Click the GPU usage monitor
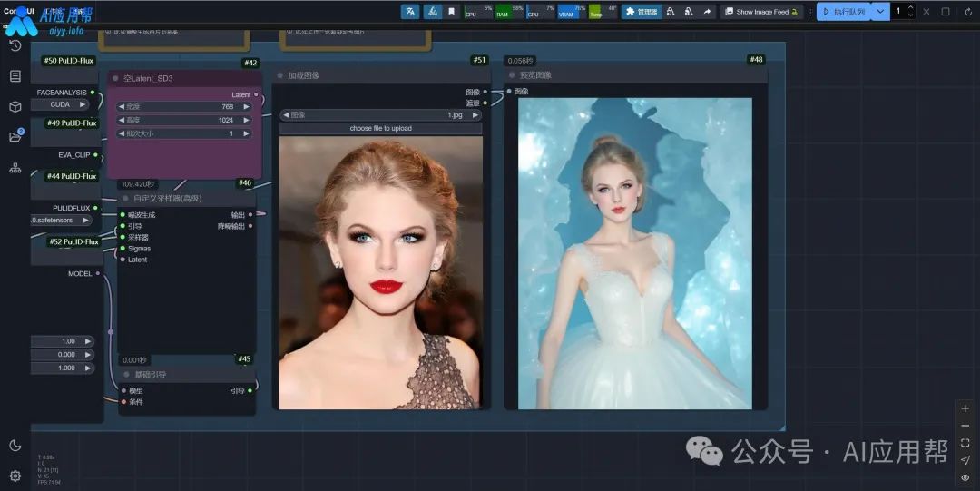 (541, 11)
